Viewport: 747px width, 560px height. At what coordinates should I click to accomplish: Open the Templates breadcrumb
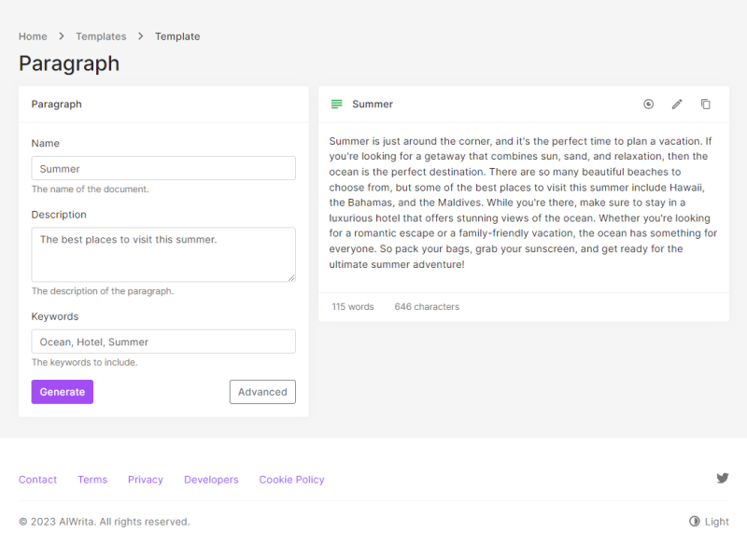(x=101, y=36)
